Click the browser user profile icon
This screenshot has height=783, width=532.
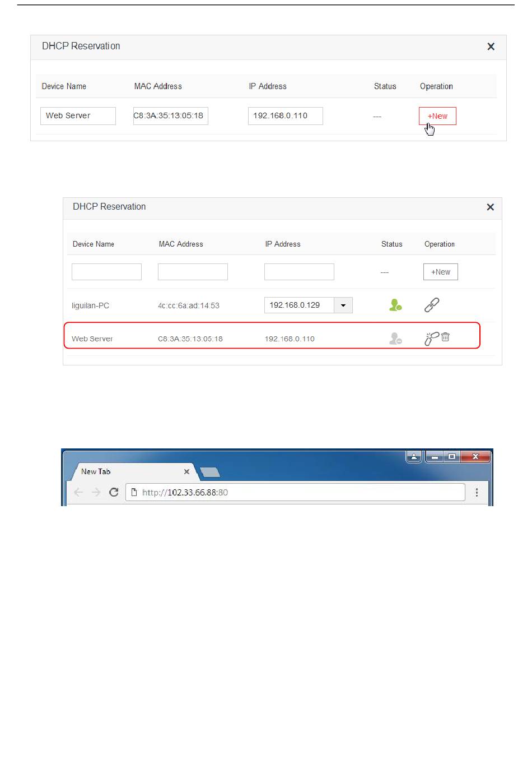[414, 457]
